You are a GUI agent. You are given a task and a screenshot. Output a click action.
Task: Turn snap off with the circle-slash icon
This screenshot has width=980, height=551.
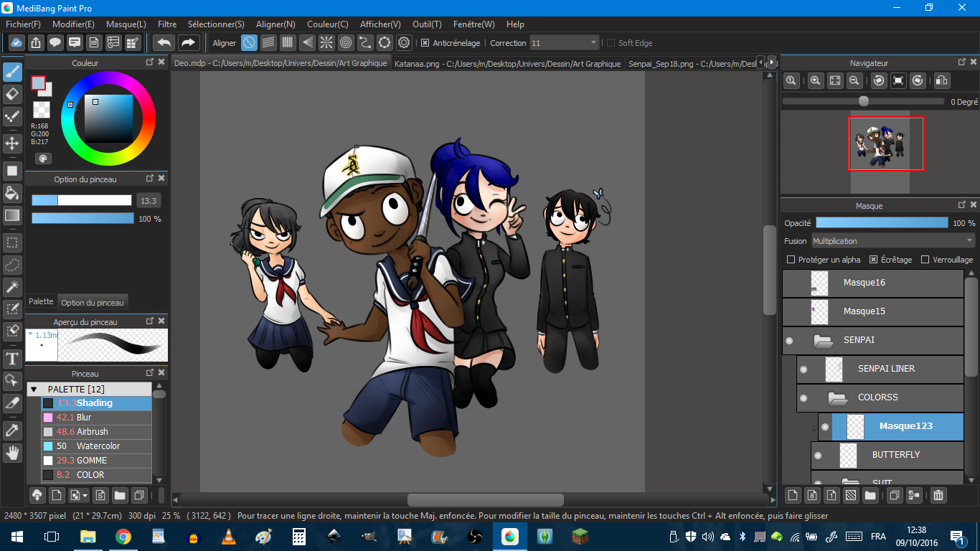(249, 42)
